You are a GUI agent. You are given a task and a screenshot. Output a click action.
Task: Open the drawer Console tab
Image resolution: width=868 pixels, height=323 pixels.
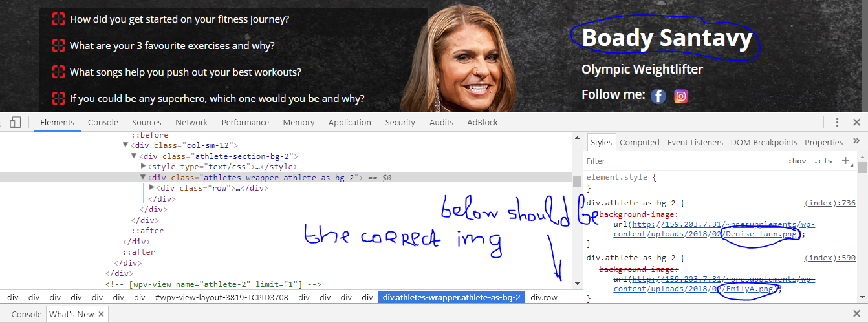(x=27, y=314)
